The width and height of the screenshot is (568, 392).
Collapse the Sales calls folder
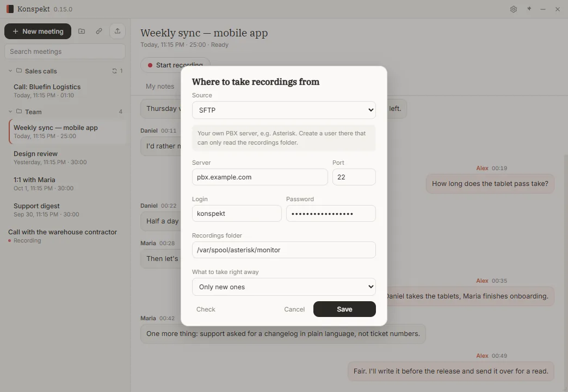[10, 71]
